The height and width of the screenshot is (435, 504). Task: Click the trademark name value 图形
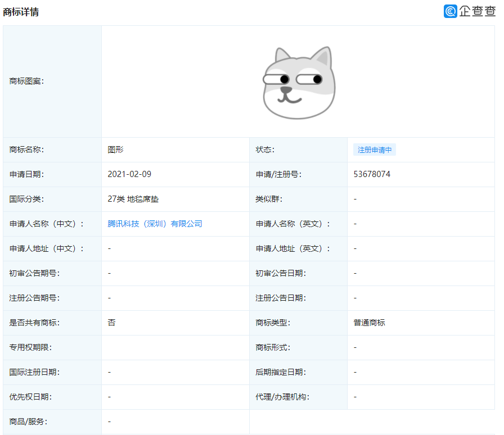(115, 149)
